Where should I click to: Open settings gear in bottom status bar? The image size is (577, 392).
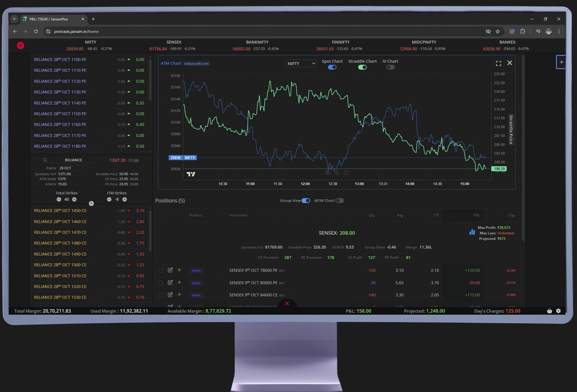[558, 311]
